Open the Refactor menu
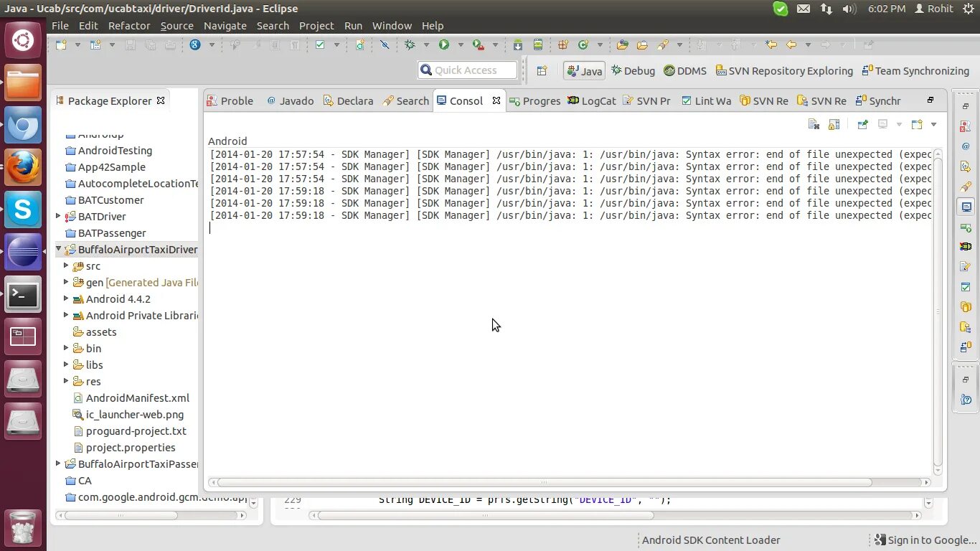The image size is (980, 551). pyautogui.click(x=129, y=25)
